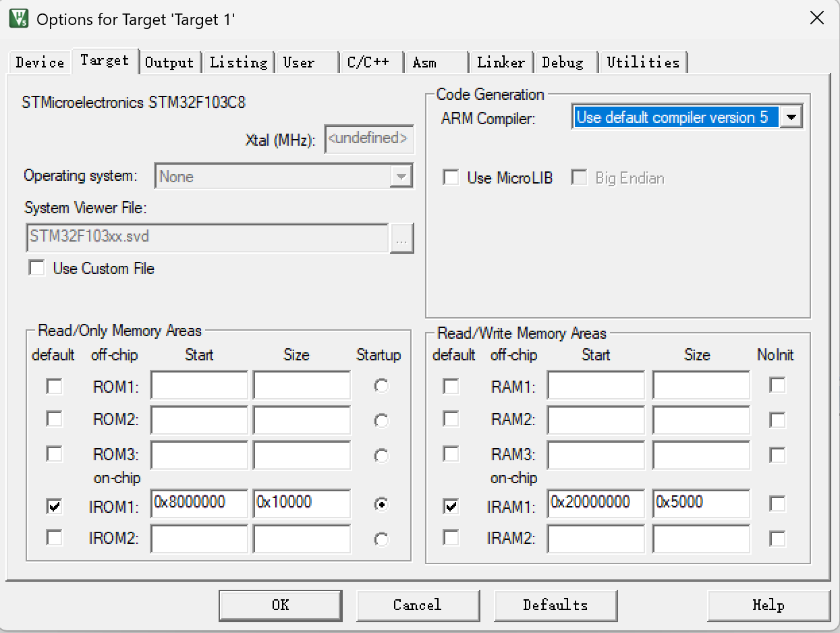
Task: Click the Cancel button
Action: coord(417,605)
